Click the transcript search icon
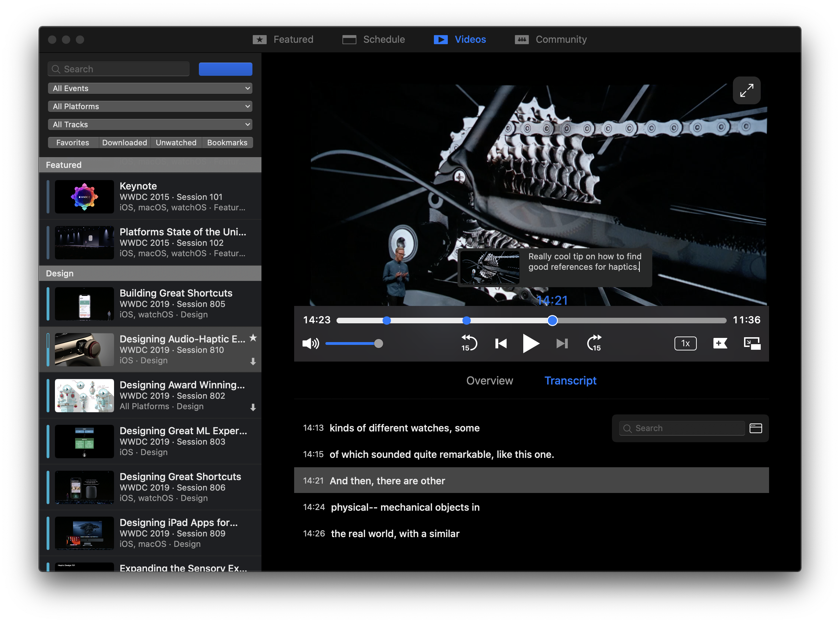The width and height of the screenshot is (840, 623). point(629,428)
